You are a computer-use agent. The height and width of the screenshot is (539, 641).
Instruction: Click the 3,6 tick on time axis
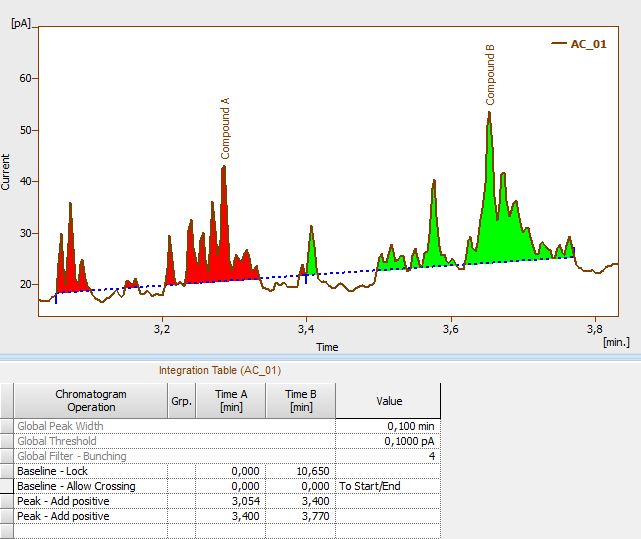point(450,329)
